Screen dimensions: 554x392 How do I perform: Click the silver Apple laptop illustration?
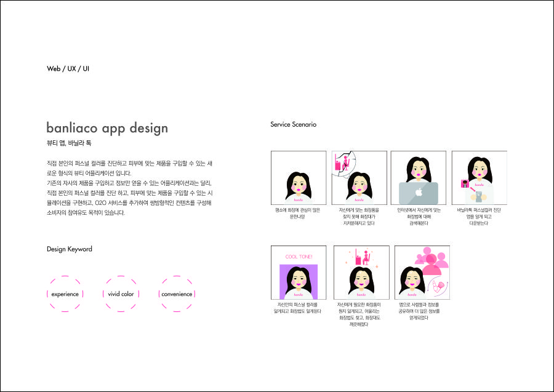click(x=419, y=193)
